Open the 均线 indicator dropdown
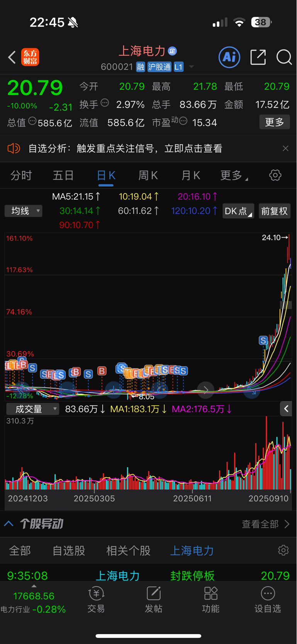 tap(24, 211)
